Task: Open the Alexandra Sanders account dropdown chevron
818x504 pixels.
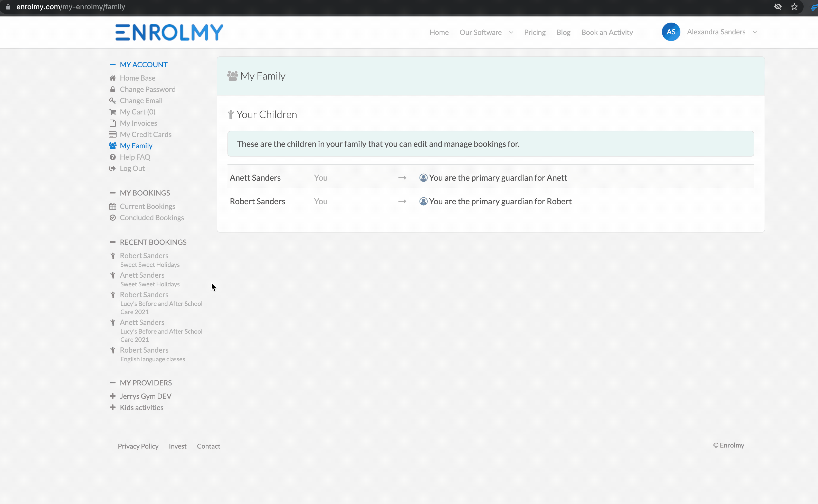Action: click(x=755, y=32)
